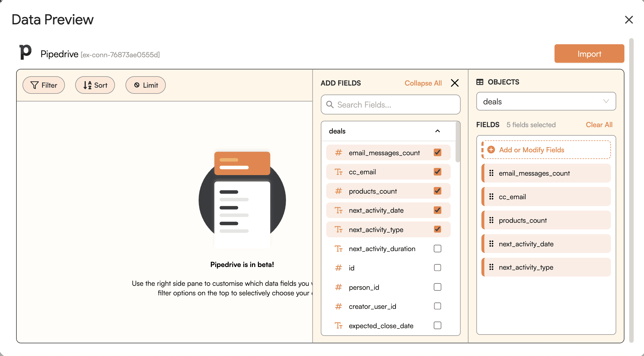Screen dimensions: 644x356
Task: Click the Pipedrive logo icon
Action: point(25,52)
